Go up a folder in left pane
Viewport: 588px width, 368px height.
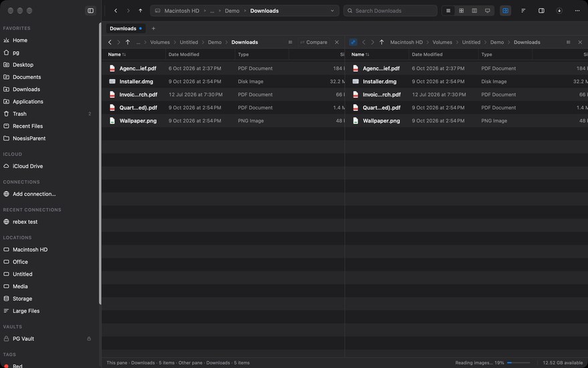128,42
